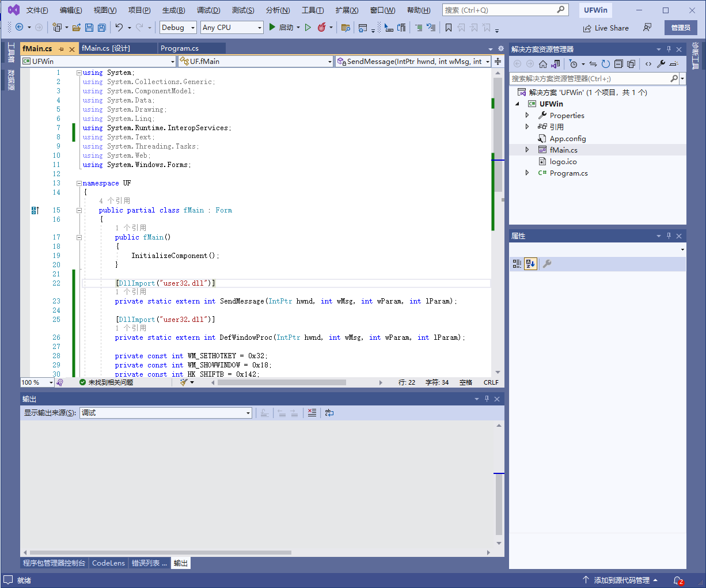Viewport: 706px width, 588px height.
Task: Open file with the folder icon in toolbar
Action: pyautogui.click(x=76, y=28)
